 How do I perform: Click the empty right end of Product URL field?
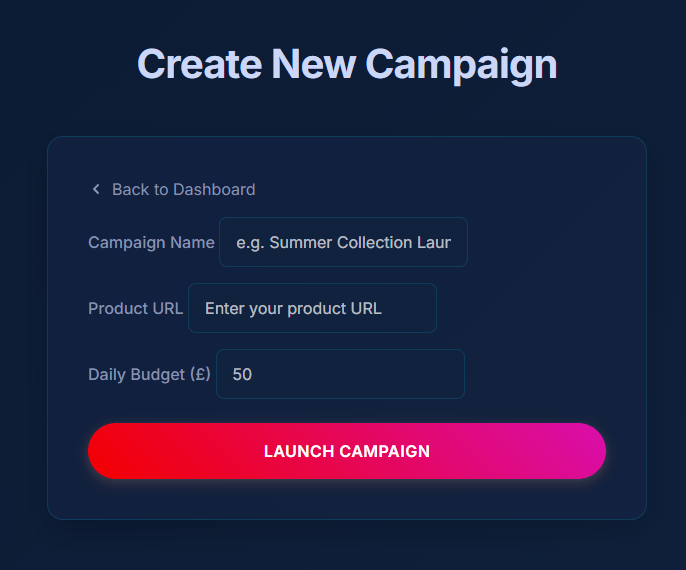[x=411, y=308]
